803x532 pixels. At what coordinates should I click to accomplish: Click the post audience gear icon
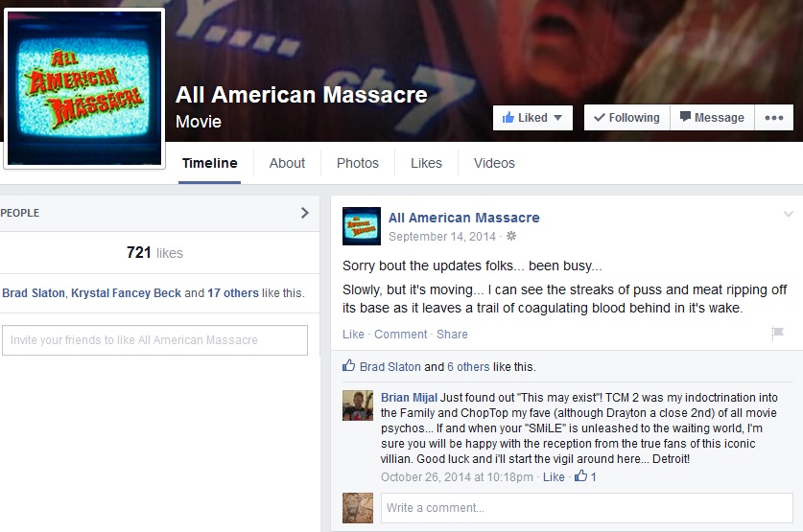[x=511, y=236]
